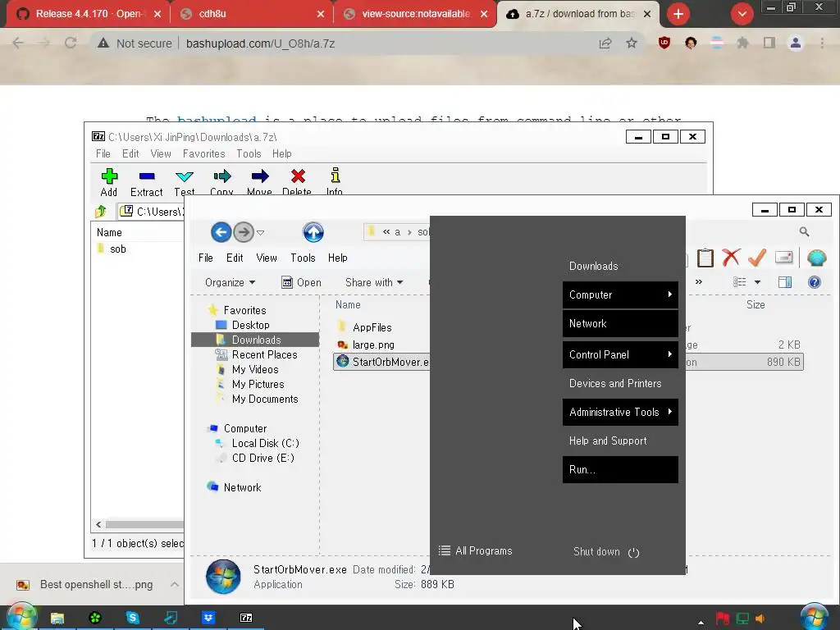The width and height of the screenshot is (840, 630).
Task: Click Shut down in Start menu
Action: point(606,552)
